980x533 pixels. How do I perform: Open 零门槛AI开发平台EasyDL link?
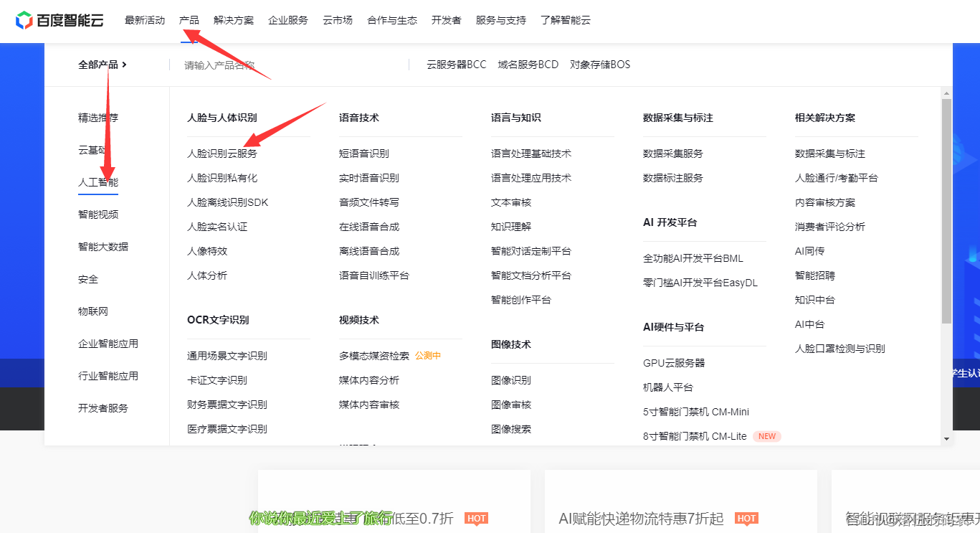[700, 283]
